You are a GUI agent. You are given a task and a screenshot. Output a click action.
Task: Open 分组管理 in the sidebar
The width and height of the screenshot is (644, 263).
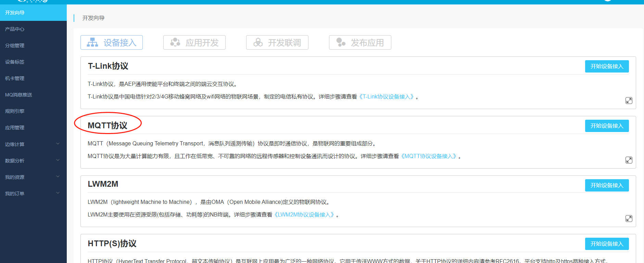tap(33, 45)
